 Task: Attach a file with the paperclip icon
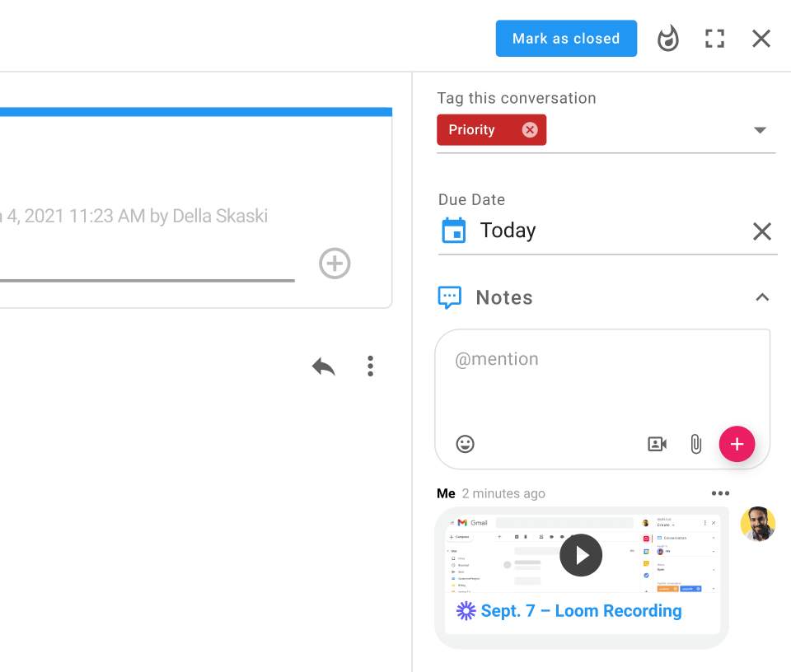695,444
